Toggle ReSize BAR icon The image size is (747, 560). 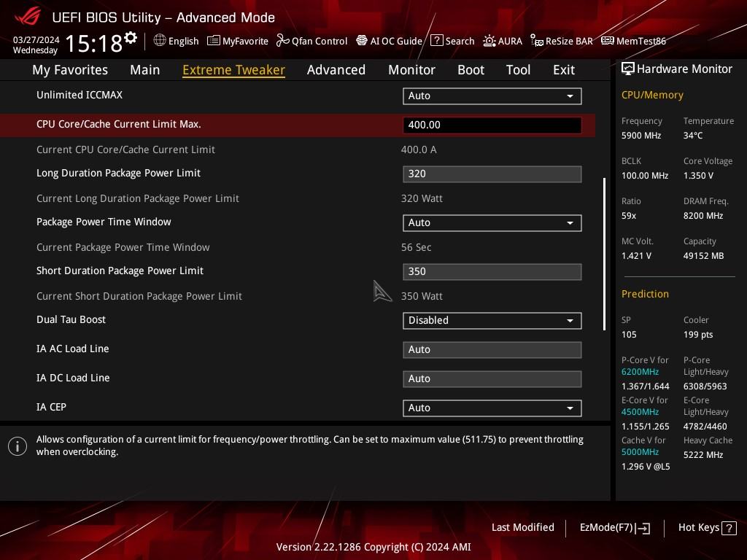tap(536, 41)
